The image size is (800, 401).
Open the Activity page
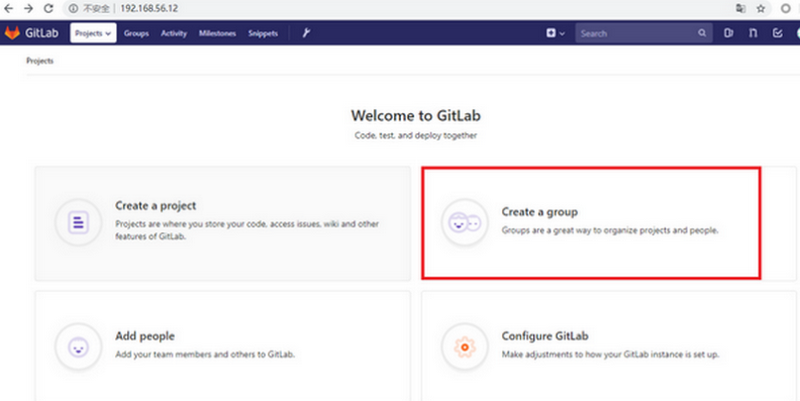[x=174, y=33]
